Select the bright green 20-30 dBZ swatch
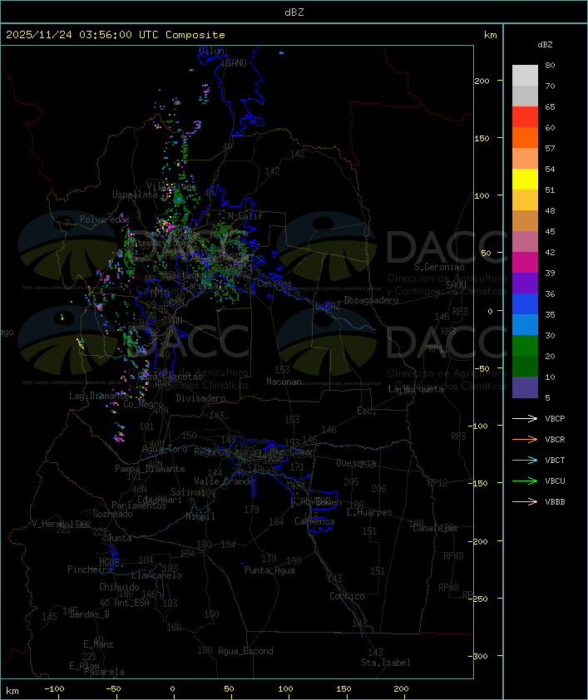The height and width of the screenshot is (700, 588). point(525,346)
